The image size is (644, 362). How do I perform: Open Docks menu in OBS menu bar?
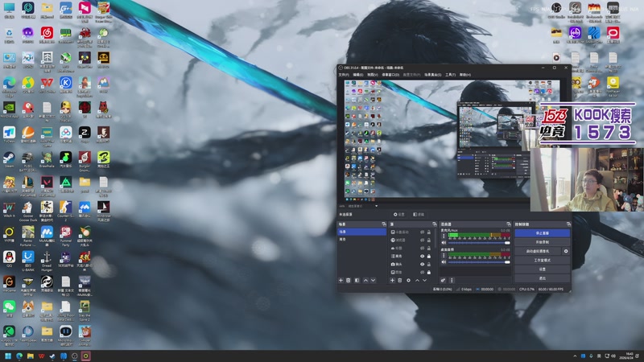click(390, 75)
